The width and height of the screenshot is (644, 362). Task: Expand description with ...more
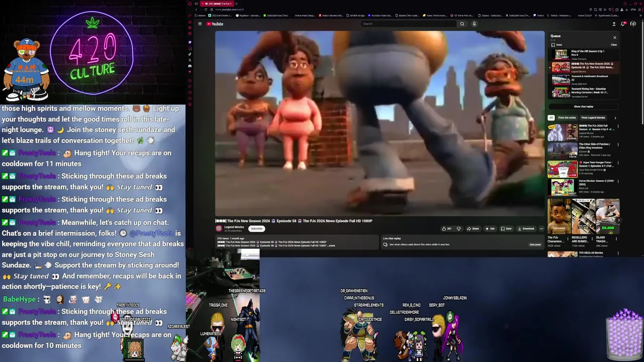click(332, 245)
